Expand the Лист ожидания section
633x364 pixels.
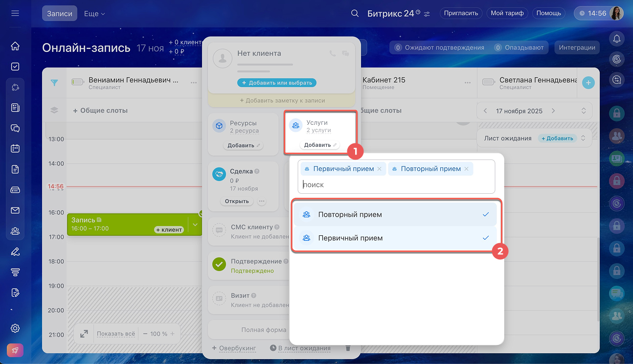click(x=583, y=138)
